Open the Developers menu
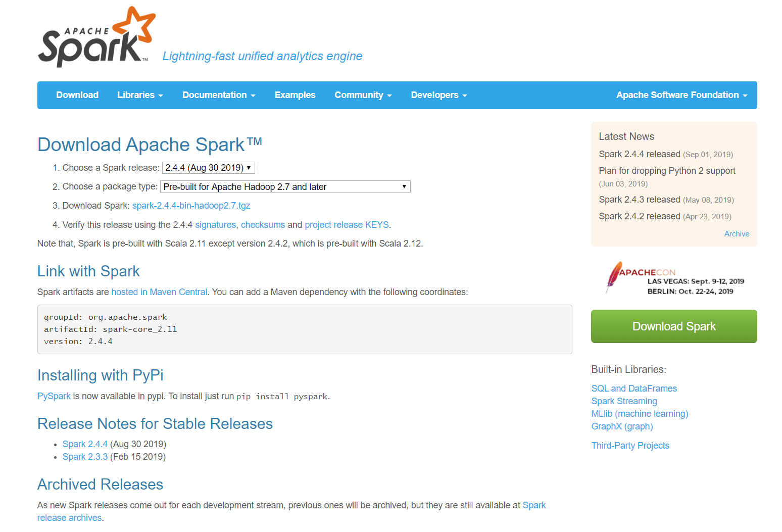Viewport: 782px width, 532px height. (x=438, y=95)
